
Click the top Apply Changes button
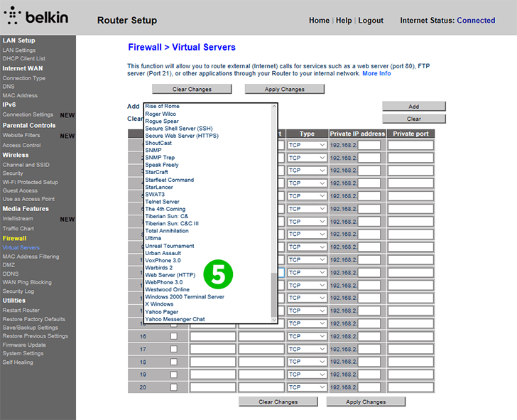tap(285, 89)
